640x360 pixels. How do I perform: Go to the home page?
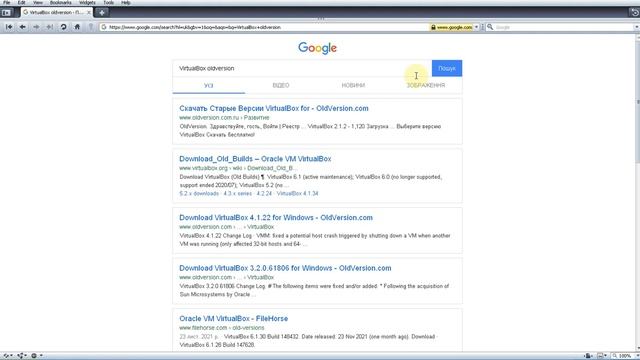[x=77, y=27]
